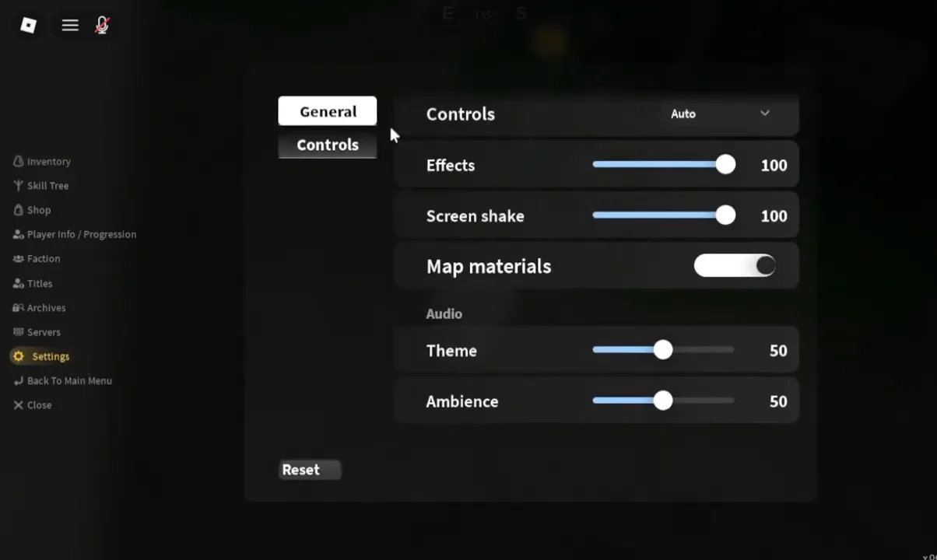This screenshot has height=560, width=937.
Task: Open the Roblox logo menu
Action: tap(28, 26)
